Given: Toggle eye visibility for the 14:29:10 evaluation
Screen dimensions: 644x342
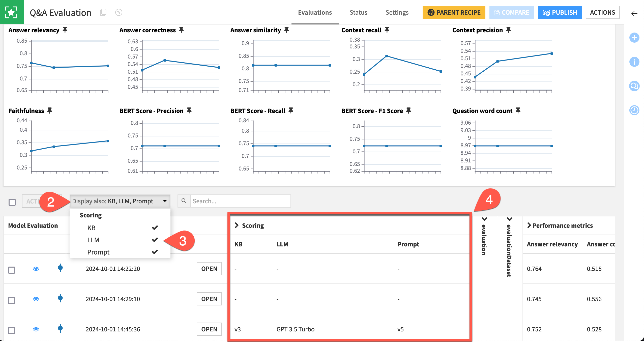Looking at the screenshot, I should pyautogui.click(x=36, y=299).
